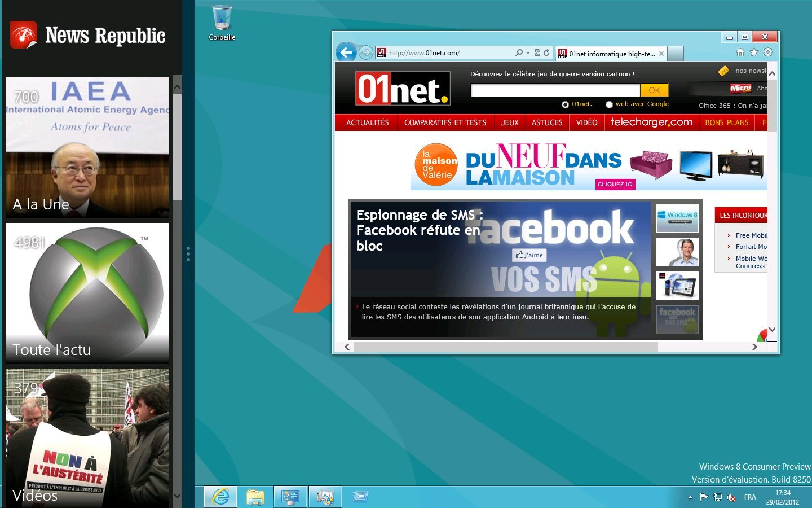This screenshot has width=812, height=508.
Task: Select the web avec Google radio option
Action: (609, 104)
